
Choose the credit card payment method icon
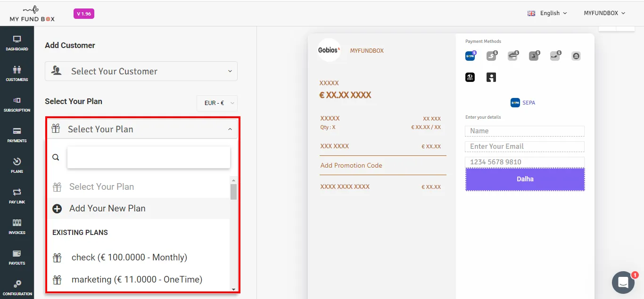(512, 57)
